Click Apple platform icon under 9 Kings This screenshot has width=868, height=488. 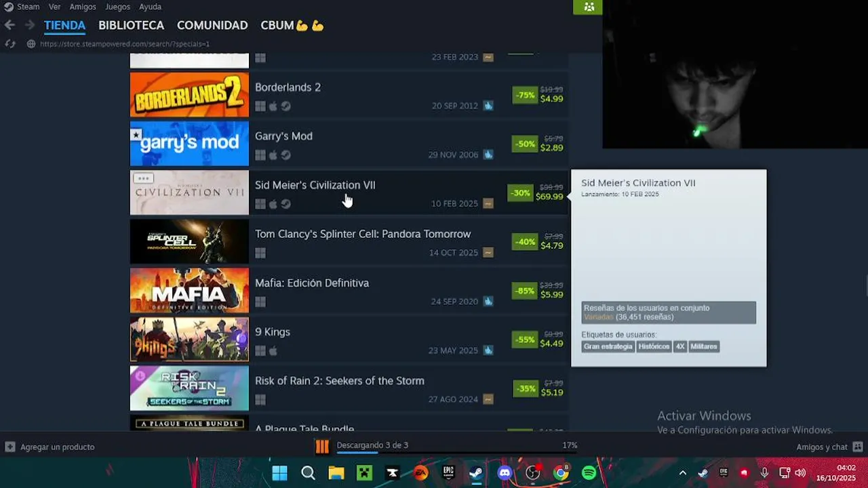pyautogui.click(x=273, y=351)
